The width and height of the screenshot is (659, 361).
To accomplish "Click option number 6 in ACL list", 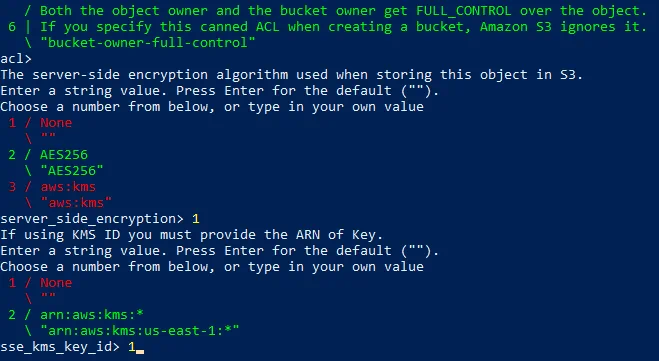I will [x=12, y=27].
